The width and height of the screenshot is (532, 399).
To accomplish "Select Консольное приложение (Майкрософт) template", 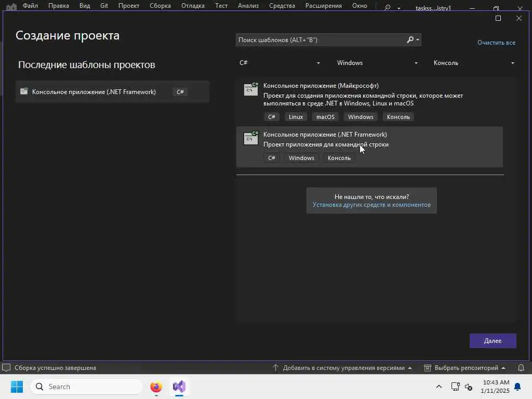I will 369,101.
